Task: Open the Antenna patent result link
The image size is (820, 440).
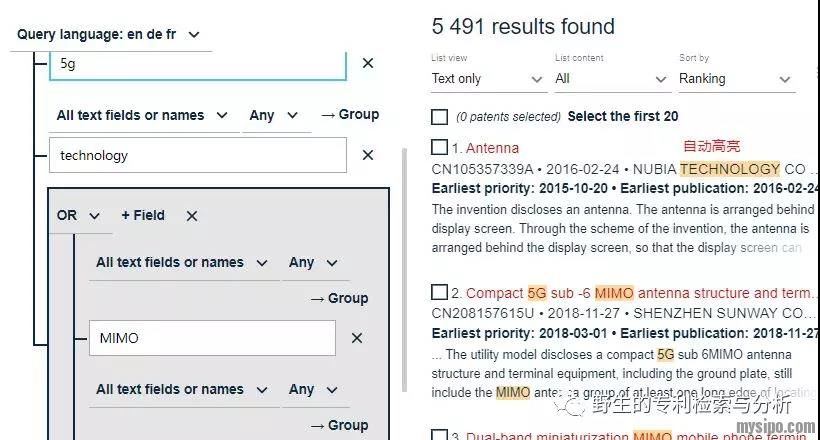Action: (x=492, y=148)
